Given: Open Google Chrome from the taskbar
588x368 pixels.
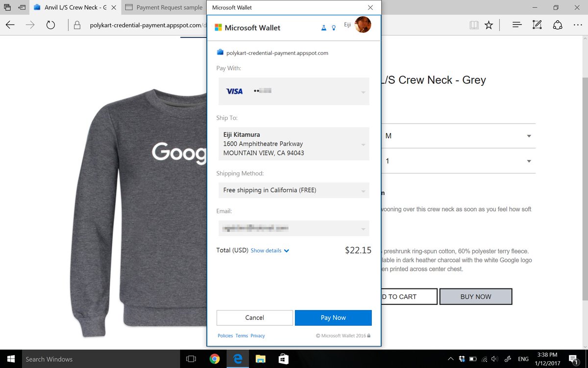Looking at the screenshot, I should [x=214, y=359].
